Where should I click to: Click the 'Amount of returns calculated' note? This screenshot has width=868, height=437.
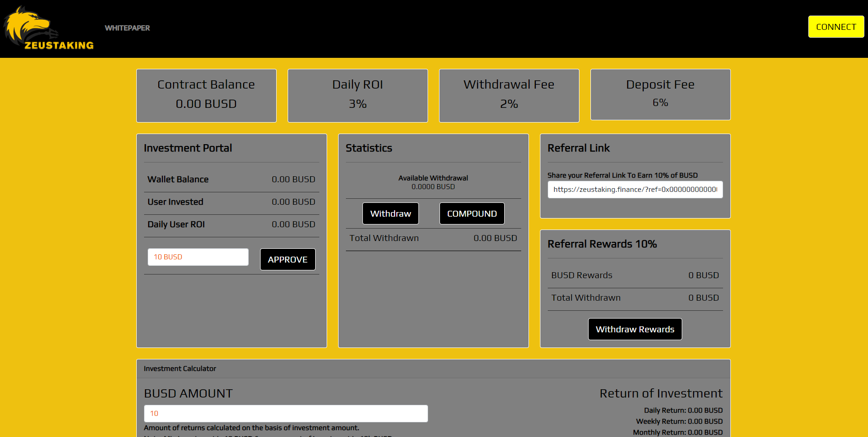pos(251,428)
